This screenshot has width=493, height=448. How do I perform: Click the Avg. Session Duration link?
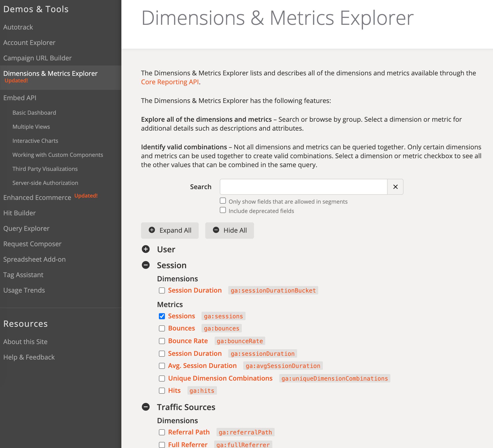pyautogui.click(x=202, y=366)
